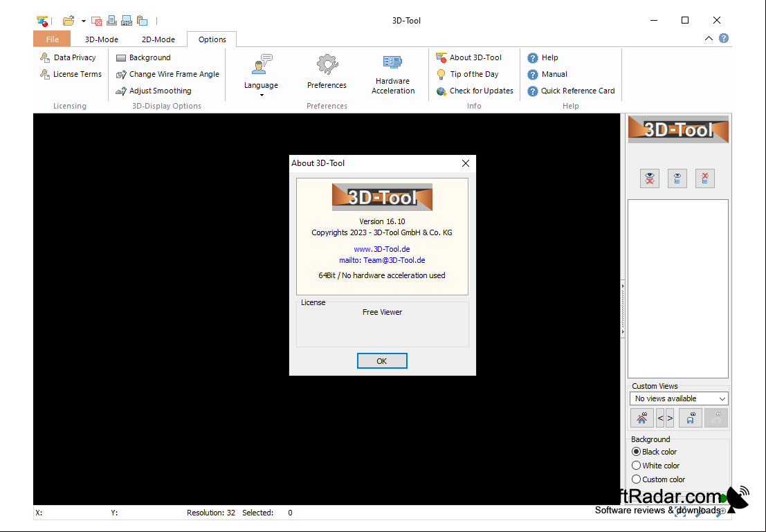Click the show/hide selected parts eye icon

(650, 178)
